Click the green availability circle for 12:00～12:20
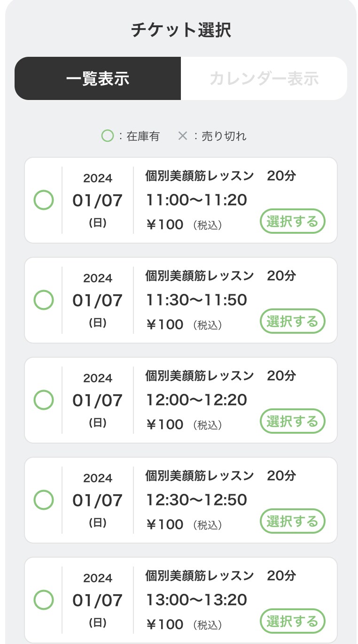Screen dimensions: 358x644 click(44, 400)
